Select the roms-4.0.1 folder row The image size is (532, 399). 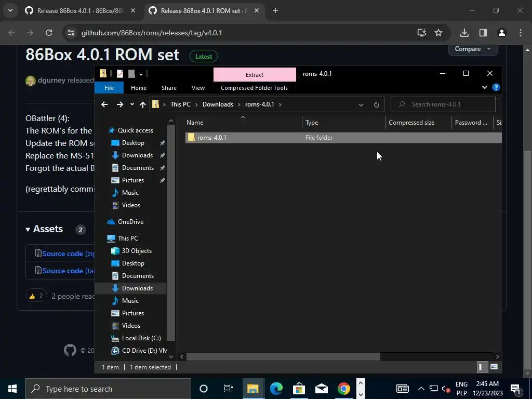pyautogui.click(x=343, y=137)
